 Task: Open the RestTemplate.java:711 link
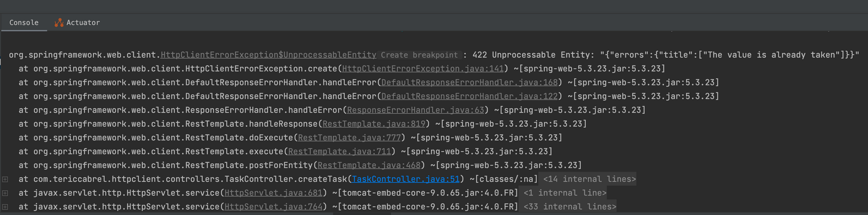[x=340, y=152]
